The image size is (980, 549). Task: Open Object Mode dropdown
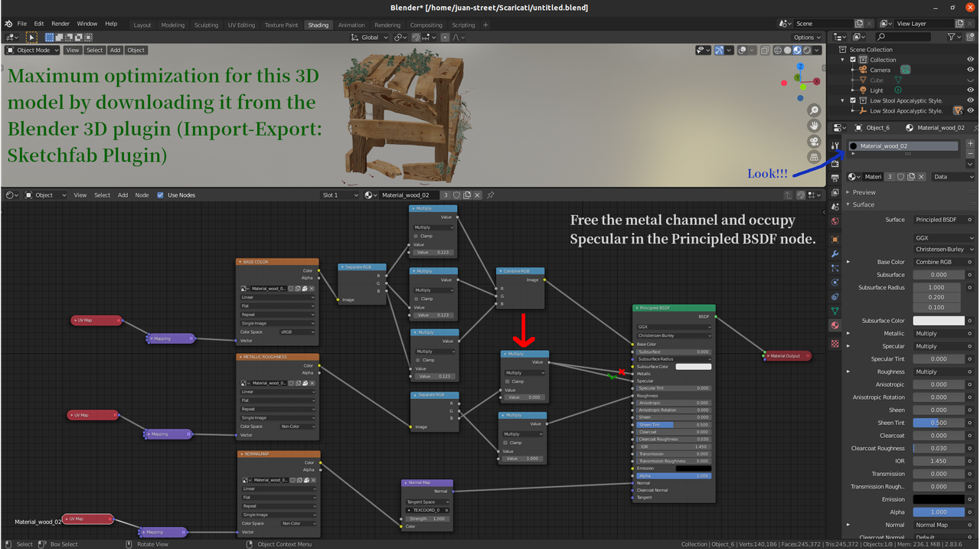click(x=32, y=50)
